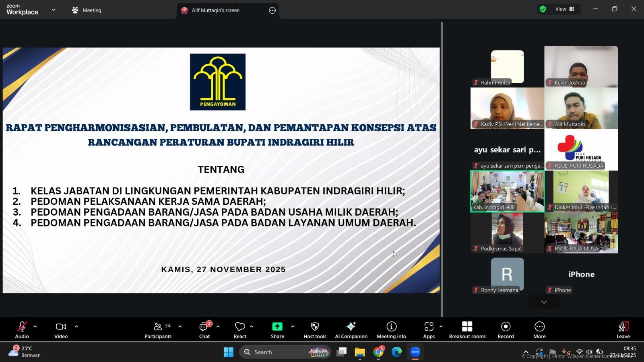Screen dimensions: 644x362
Task: Open options for Alif Muttaqin's screen tab
Action: [272, 10]
